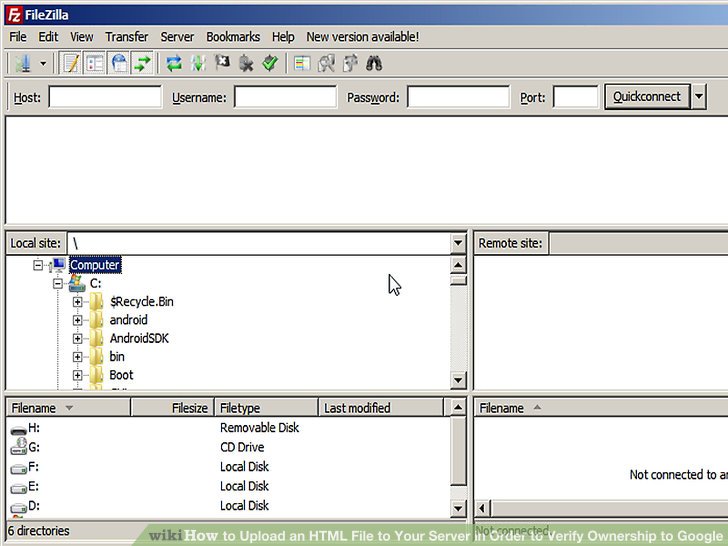The image size is (728, 546).
Task: Open the Transfer menu
Action: 126,37
